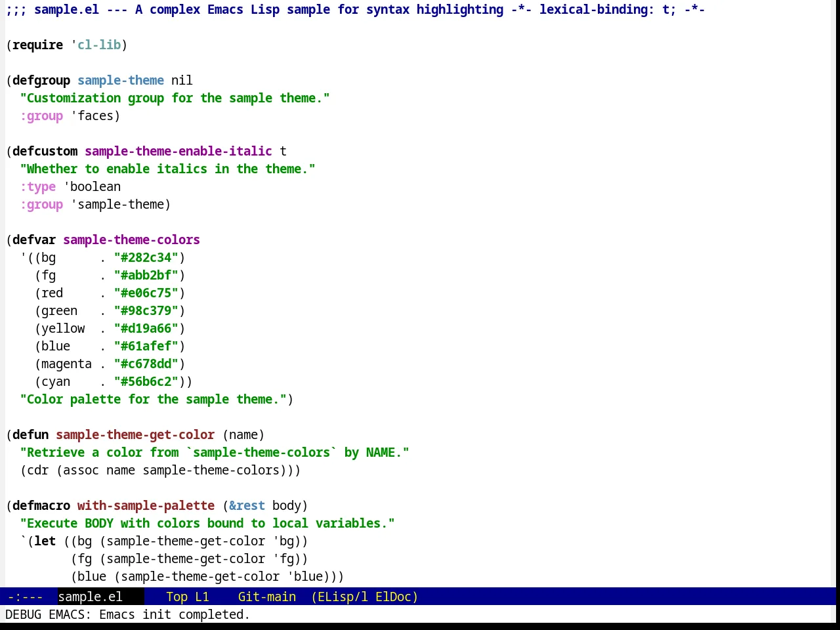Place cursor on 'require' keyword

[37, 45]
